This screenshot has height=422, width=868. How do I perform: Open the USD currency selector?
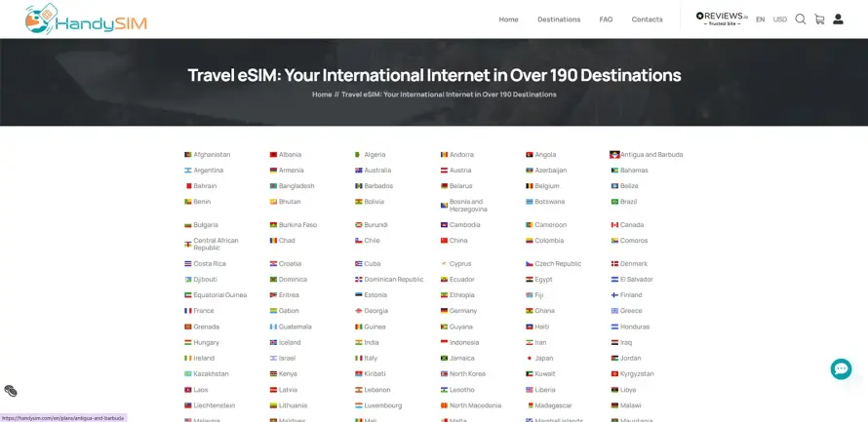779,19
